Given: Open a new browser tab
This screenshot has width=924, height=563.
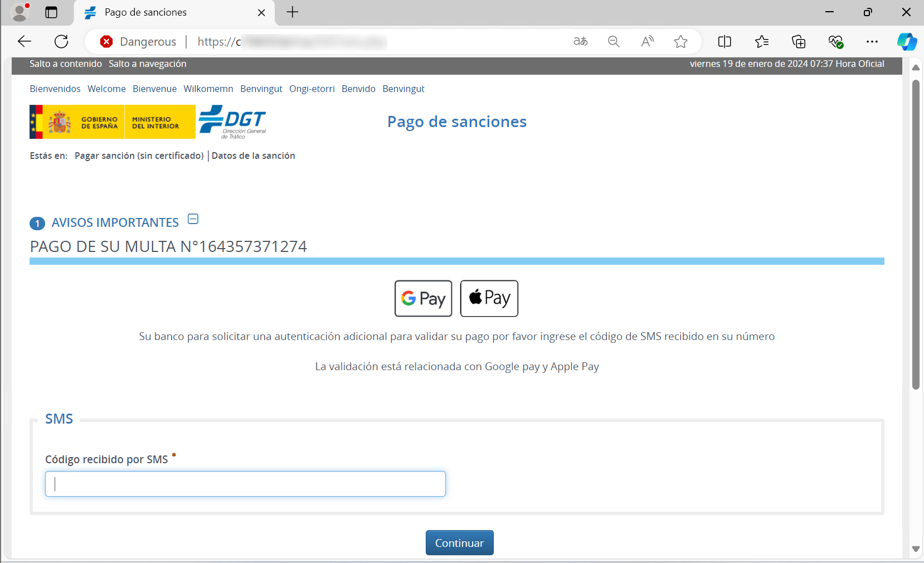Looking at the screenshot, I should tap(293, 12).
